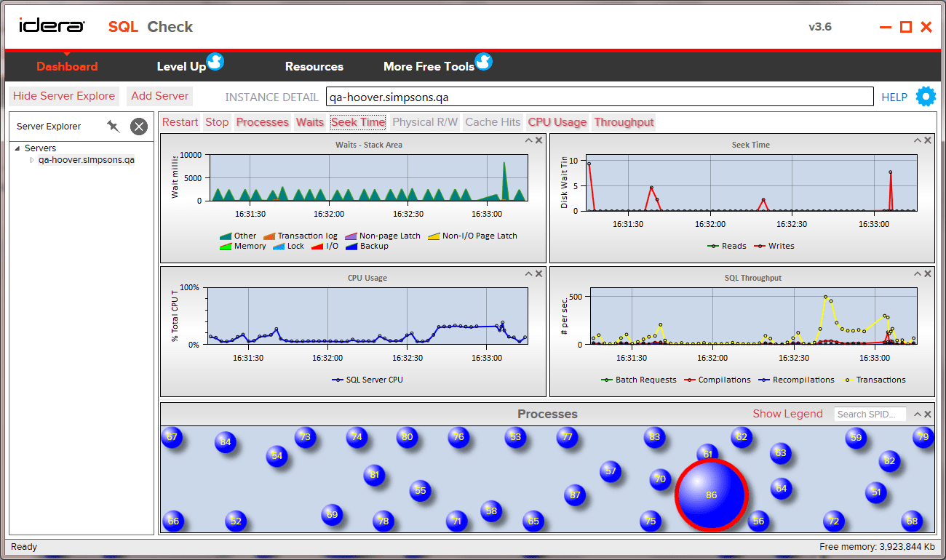946x560 pixels.
Task: Click the duck icon beside More Free Tools
Action: 484,62
